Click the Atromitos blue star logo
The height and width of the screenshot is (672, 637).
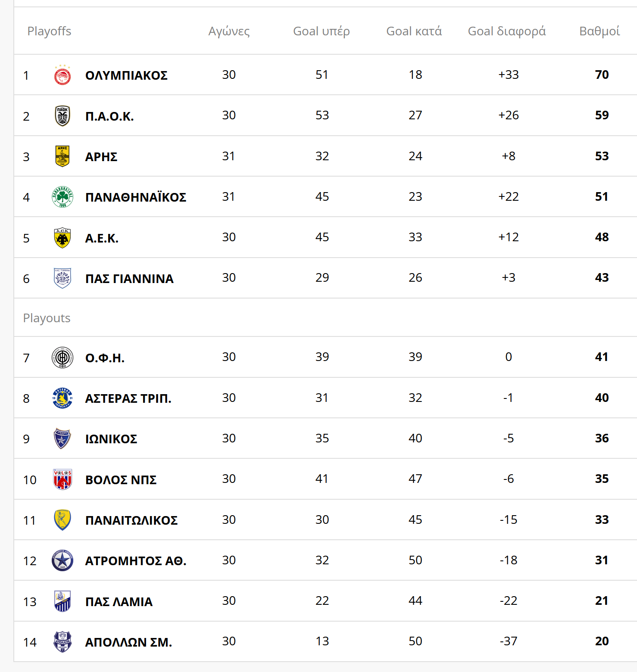(62, 560)
